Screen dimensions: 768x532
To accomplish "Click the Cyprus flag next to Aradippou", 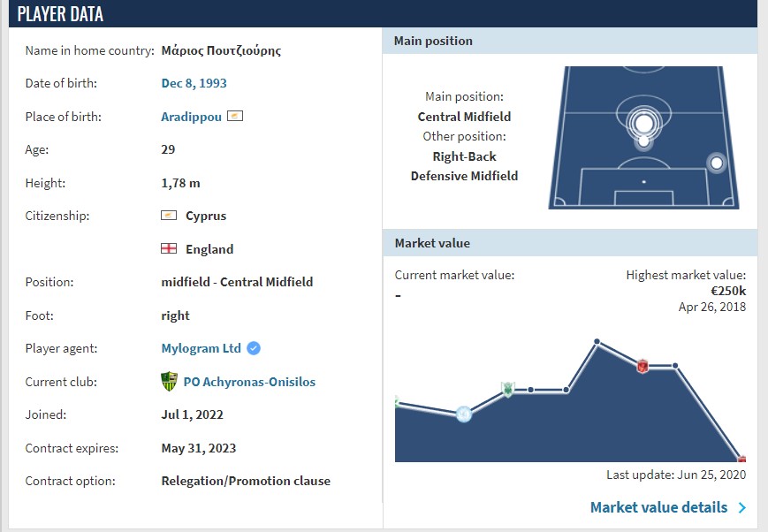I will tap(235, 117).
